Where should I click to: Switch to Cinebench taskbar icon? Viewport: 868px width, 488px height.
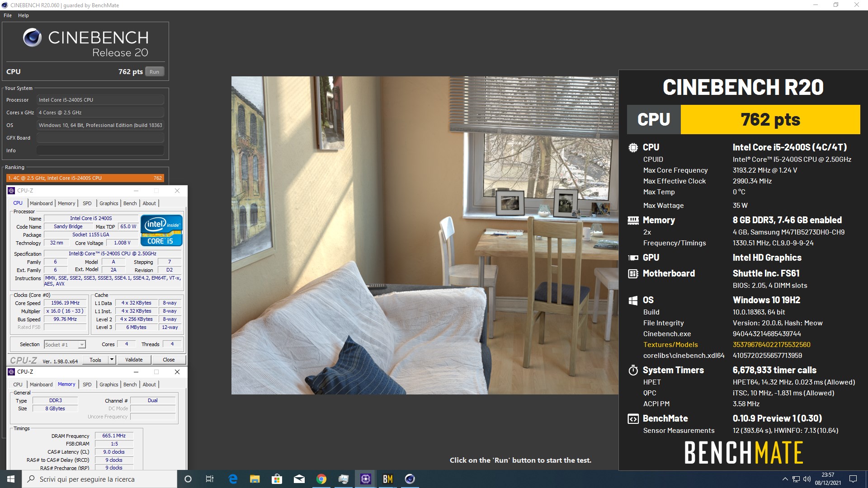pyautogui.click(x=410, y=479)
